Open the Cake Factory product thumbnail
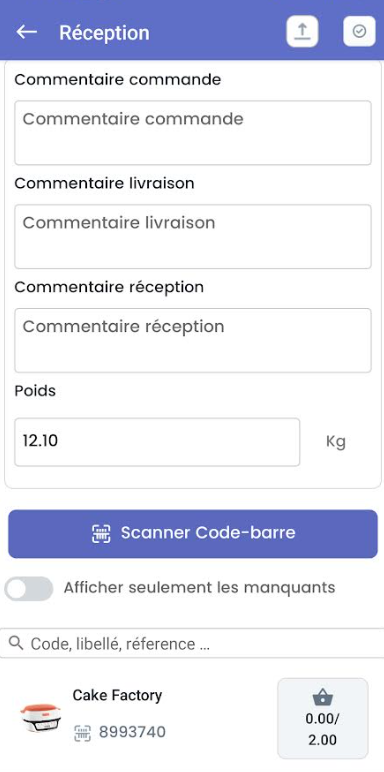Viewport: 384px width, 772px height. coord(41,717)
